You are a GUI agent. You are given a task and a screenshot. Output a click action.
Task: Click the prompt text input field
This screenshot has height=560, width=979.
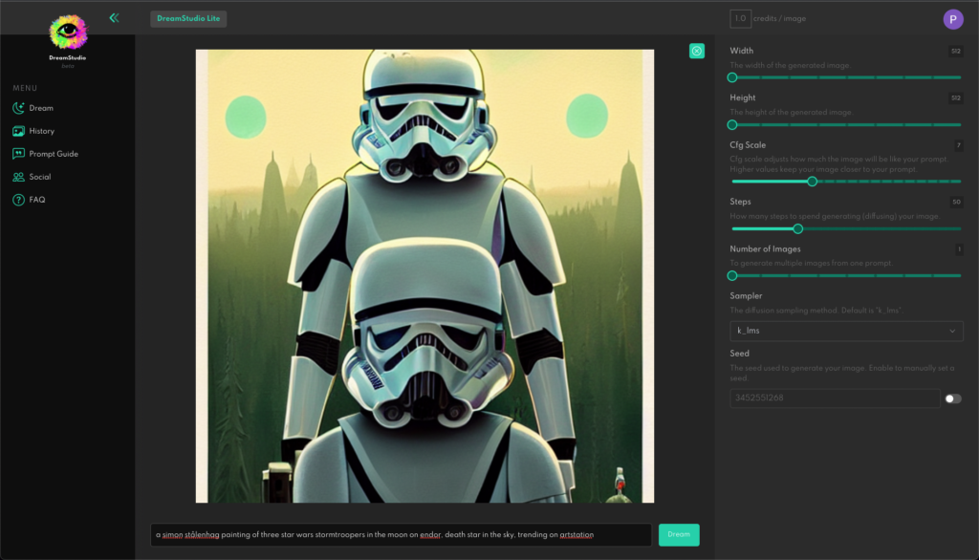click(401, 534)
